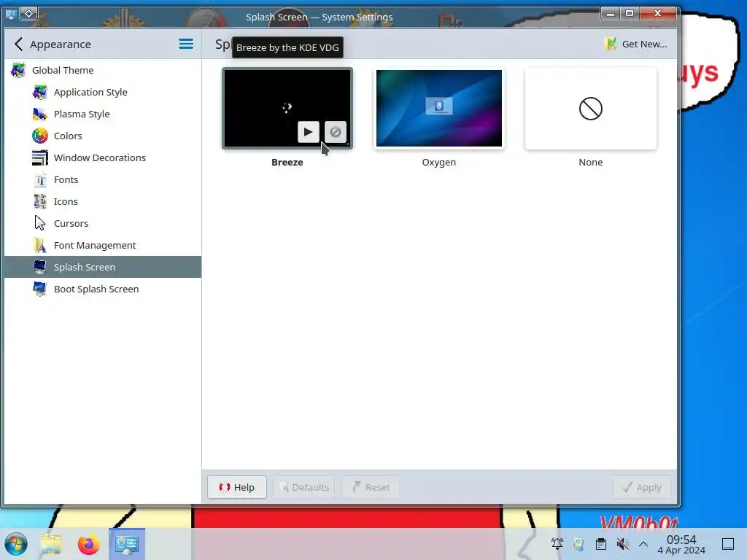Open Global Theme settings
The height and width of the screenshot is (560, 747).
tap(103, 71)
